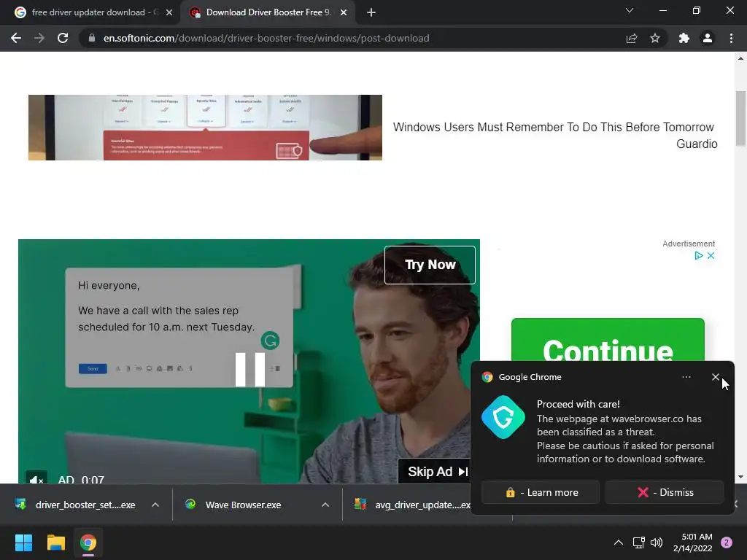Open a new tab with plus button
This screenshot has height=560, width=747.
click(371, 12)
